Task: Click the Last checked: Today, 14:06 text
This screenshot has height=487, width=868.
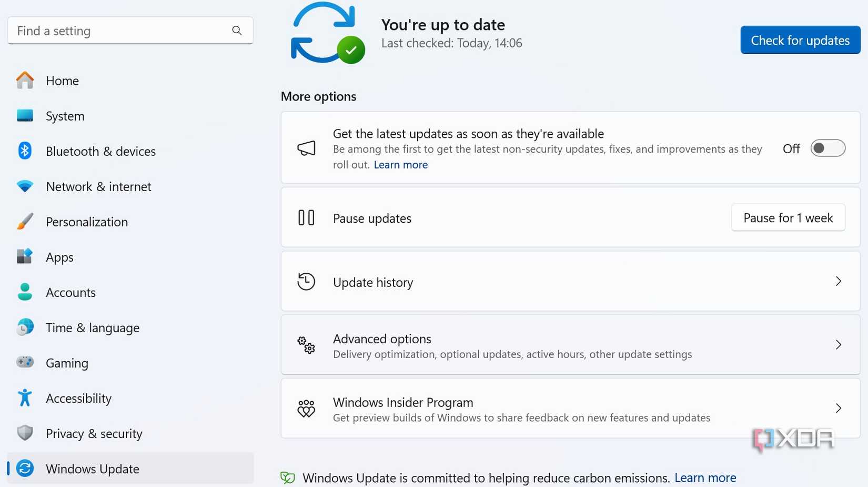Action: (451, 43)
